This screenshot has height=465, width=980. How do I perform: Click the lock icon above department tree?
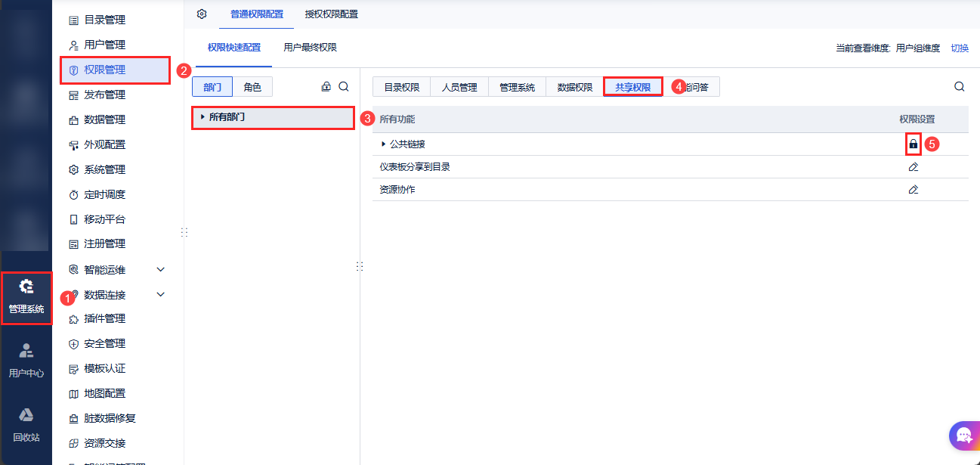pyautogui.click(x=326, y=87)
